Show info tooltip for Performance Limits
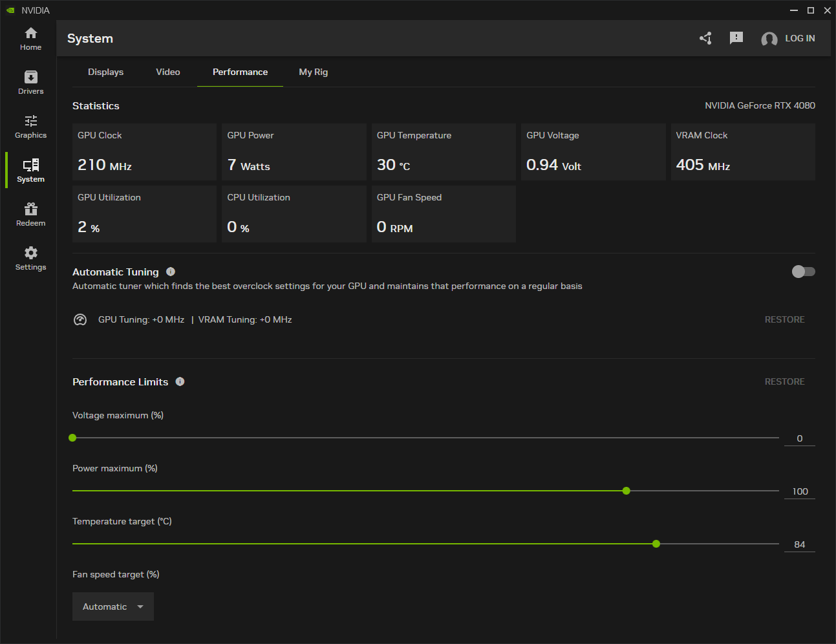Screen dimensions: 836x644 coord(180,381)
